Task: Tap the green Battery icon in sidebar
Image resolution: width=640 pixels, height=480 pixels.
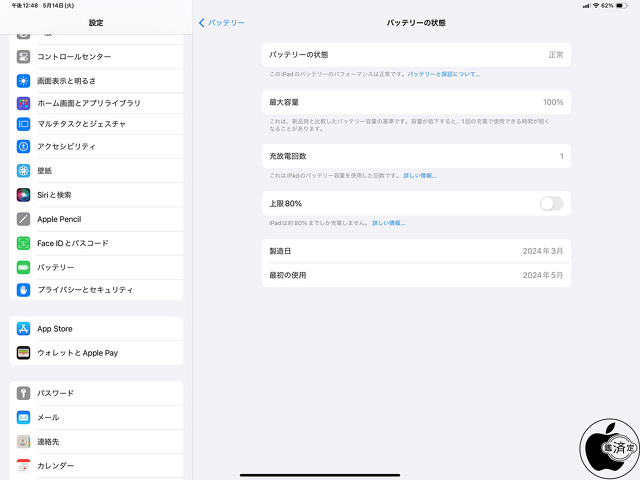Action: [x=23, y=267]
